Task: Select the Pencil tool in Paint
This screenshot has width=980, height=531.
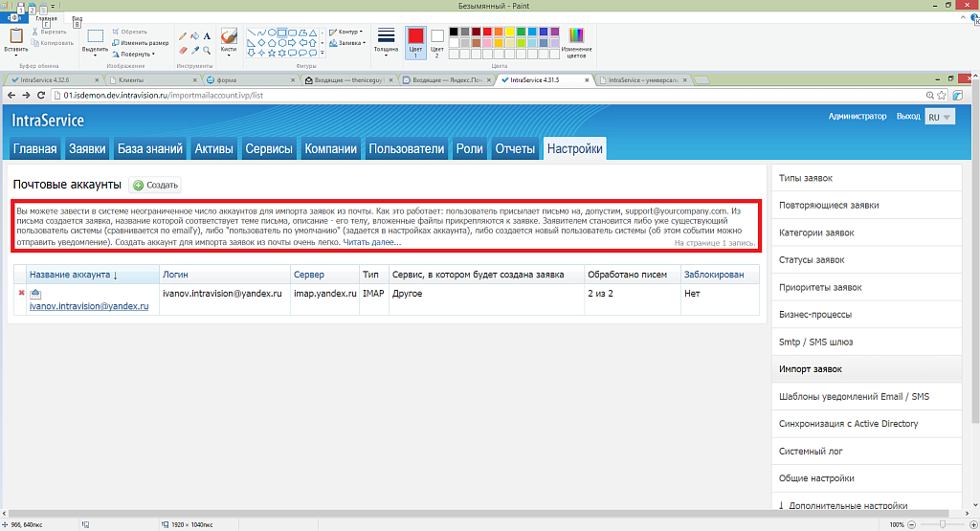Action: (x=183, y=36)
